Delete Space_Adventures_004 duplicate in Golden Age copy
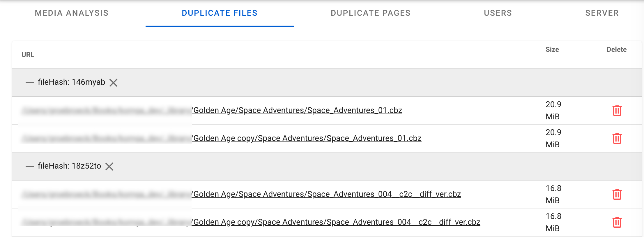The height and width of the screenshot is (237, 644). pos(617,222)
